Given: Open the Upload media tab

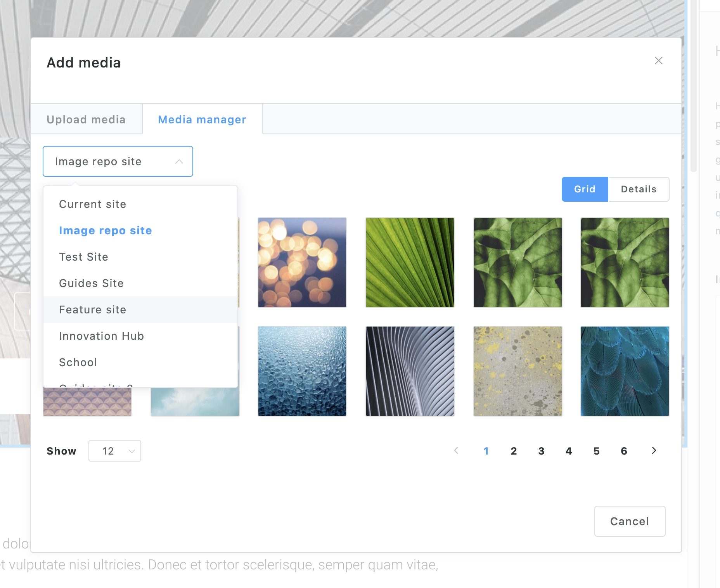Looking at the screenshot, I should [86, 119].
